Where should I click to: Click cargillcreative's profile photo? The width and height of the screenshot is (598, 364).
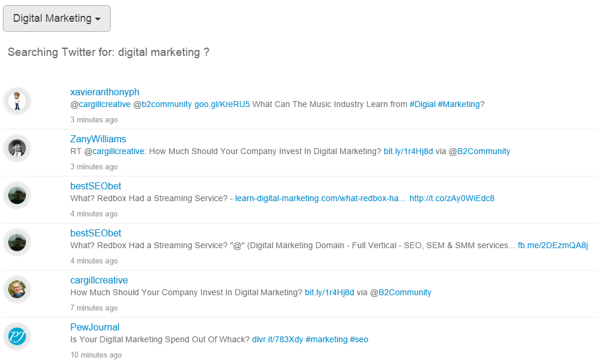point(17,289)
